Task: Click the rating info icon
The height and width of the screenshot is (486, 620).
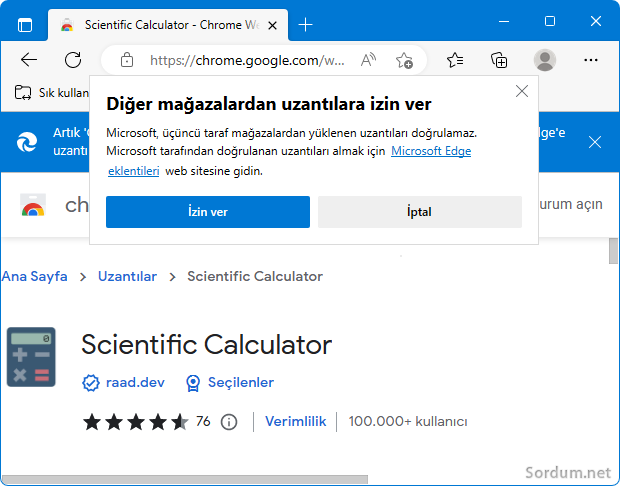Action: point(229,422)
